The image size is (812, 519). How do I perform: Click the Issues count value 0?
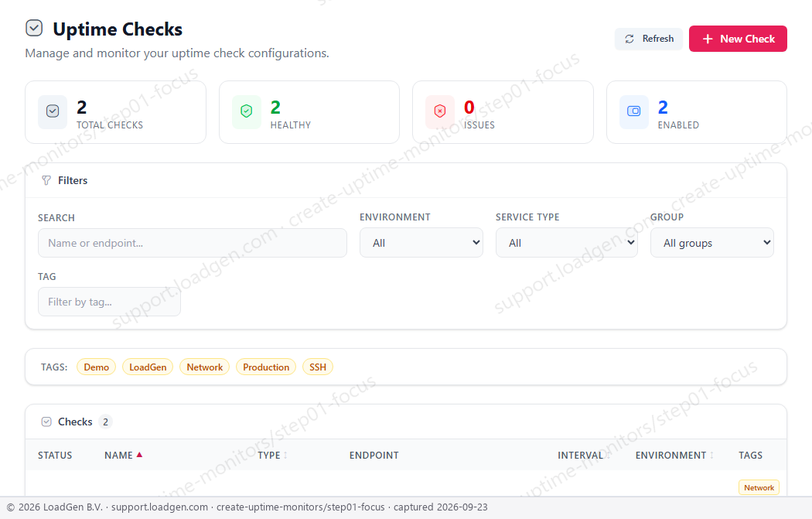(469, 108)
